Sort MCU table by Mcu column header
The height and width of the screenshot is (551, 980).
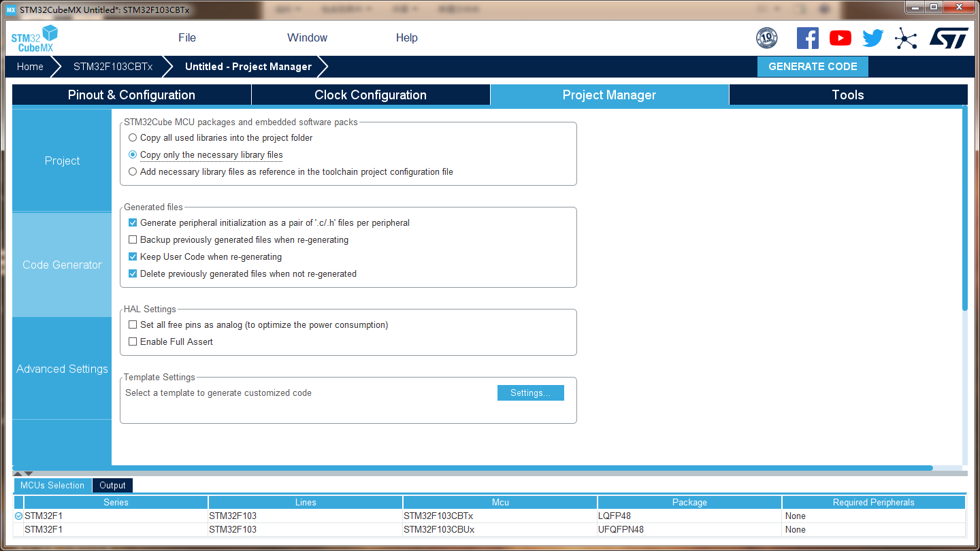500,502
